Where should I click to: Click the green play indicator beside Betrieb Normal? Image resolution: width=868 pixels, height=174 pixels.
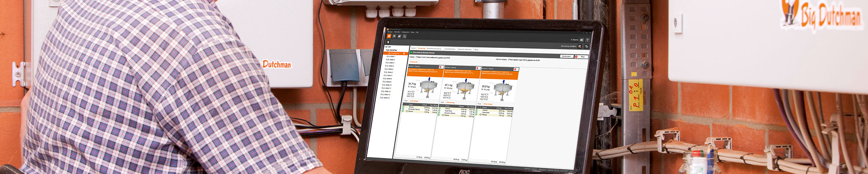(411, 52)
